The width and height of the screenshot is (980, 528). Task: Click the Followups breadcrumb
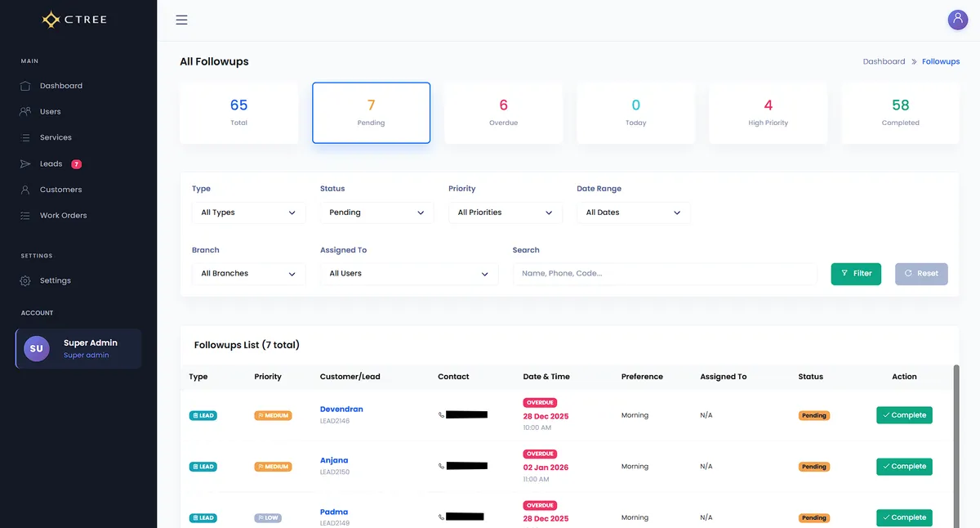point(941,61)
